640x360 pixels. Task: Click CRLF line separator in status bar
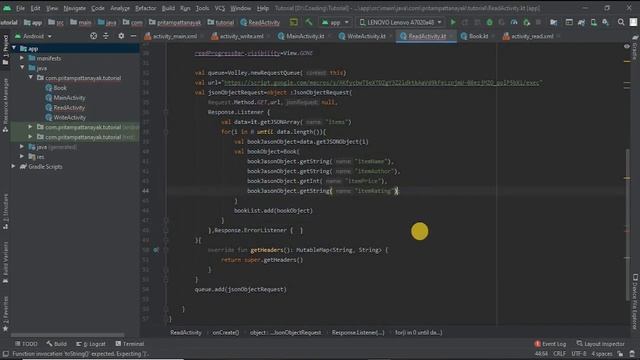tap(560, 354)
